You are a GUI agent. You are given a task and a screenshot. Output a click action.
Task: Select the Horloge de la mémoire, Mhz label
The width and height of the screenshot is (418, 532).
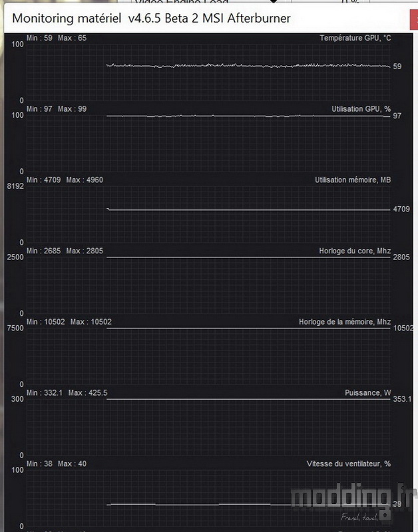(345, 322)
